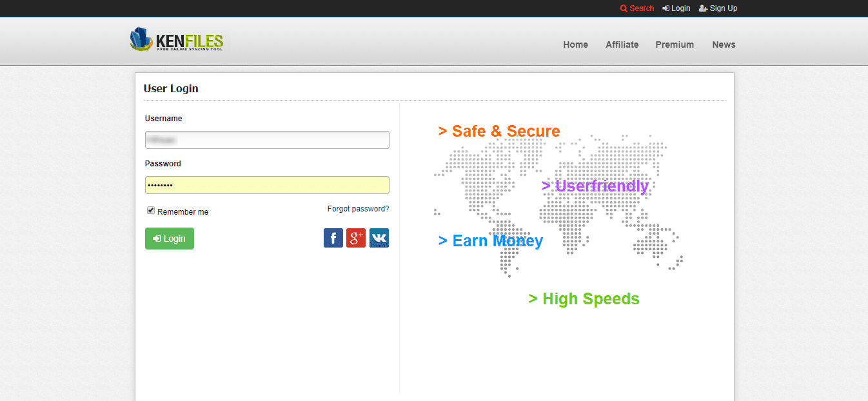This screenshot has width=868, height=401.
Task: Go to the Home menu item
Action: point(575,44)
